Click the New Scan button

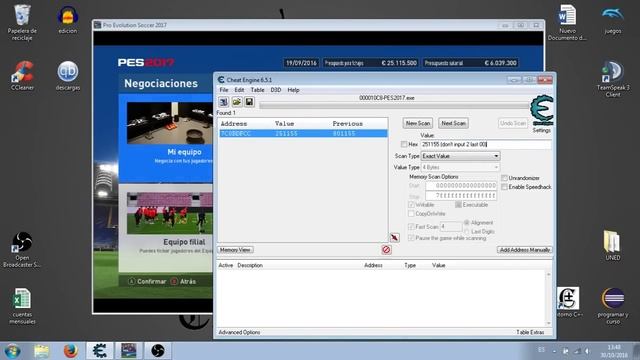coord(418,123)
